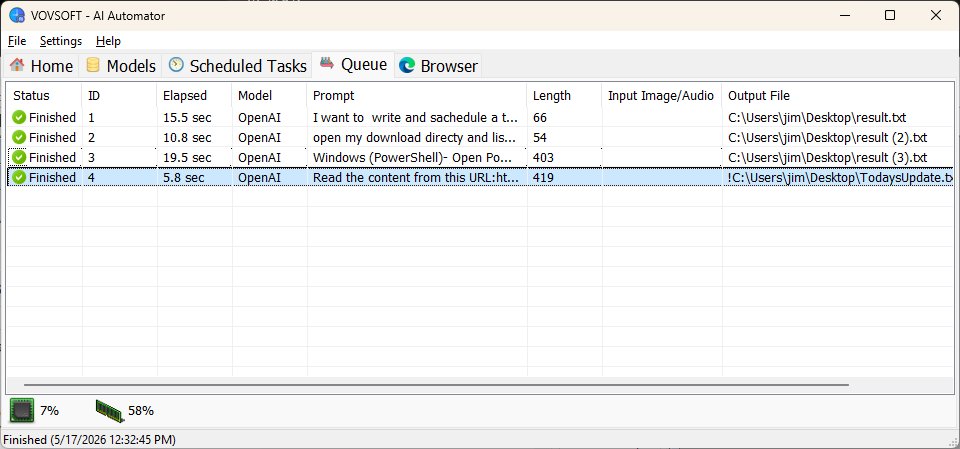Open the Help menu

coord(108,41)
